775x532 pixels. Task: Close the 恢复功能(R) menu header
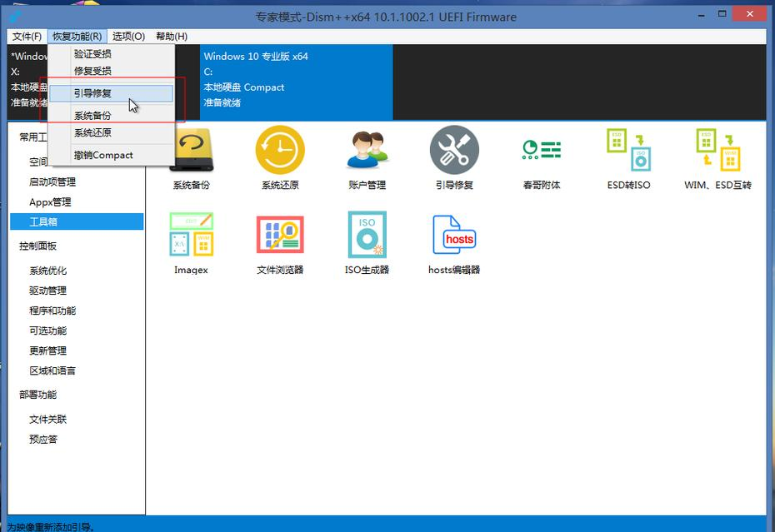click(77, 36)
